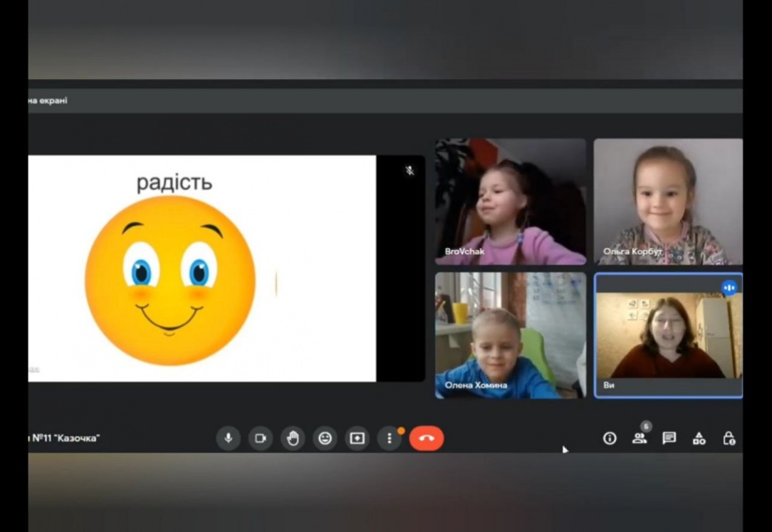Viewport: 772px width, 532px height.
Task: Open the emoji reactions button
Action: 325,438
